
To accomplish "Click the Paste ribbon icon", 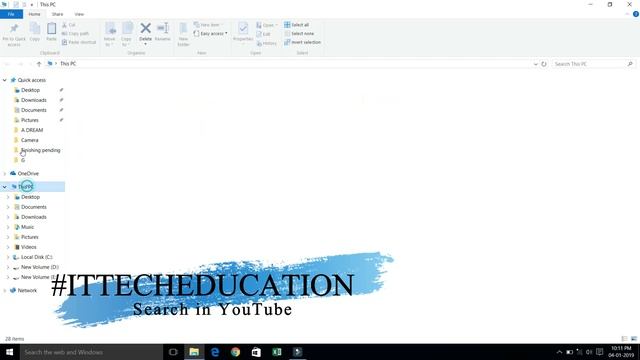I will 51,29.
